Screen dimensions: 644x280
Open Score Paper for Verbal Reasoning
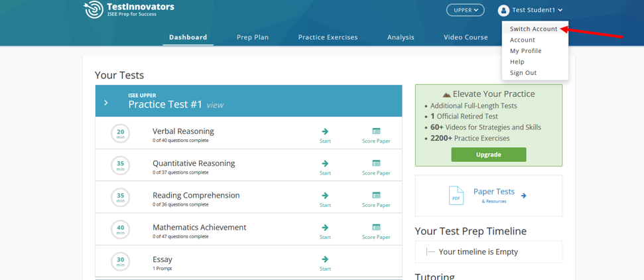click(x=376, y=135)
